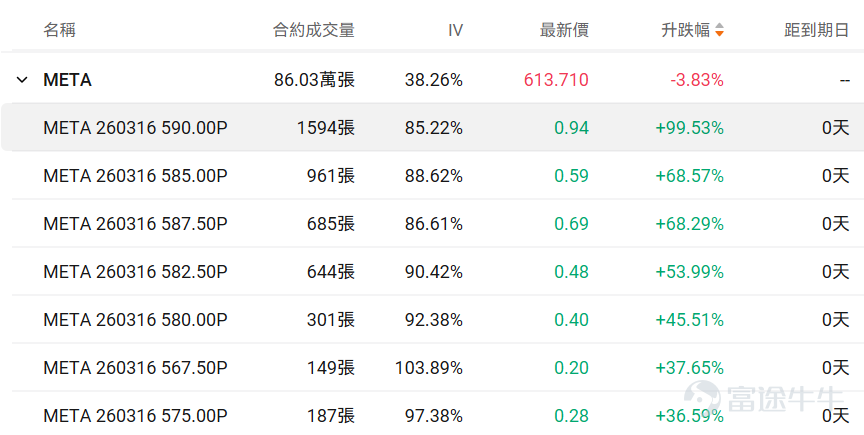
Task: Click IV cell 88.62%
Action: pos(434,176)
